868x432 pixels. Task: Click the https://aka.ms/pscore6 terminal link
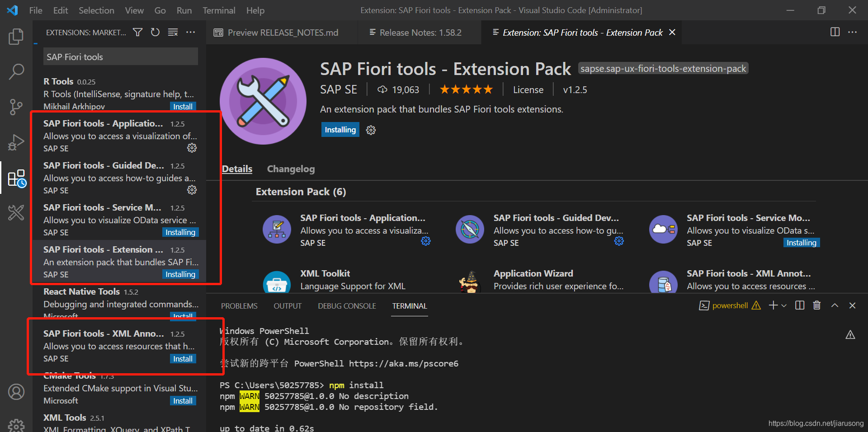click(403, 364)
